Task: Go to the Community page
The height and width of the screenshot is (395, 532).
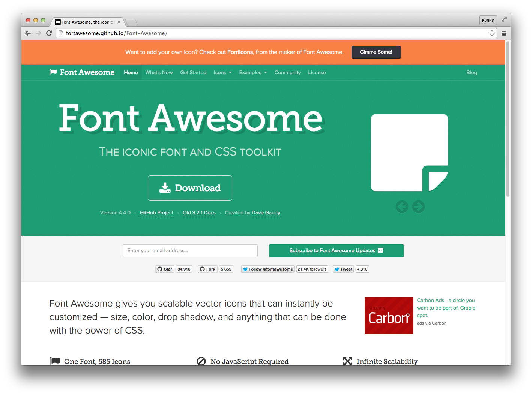Action: click(x=287, y=73)
